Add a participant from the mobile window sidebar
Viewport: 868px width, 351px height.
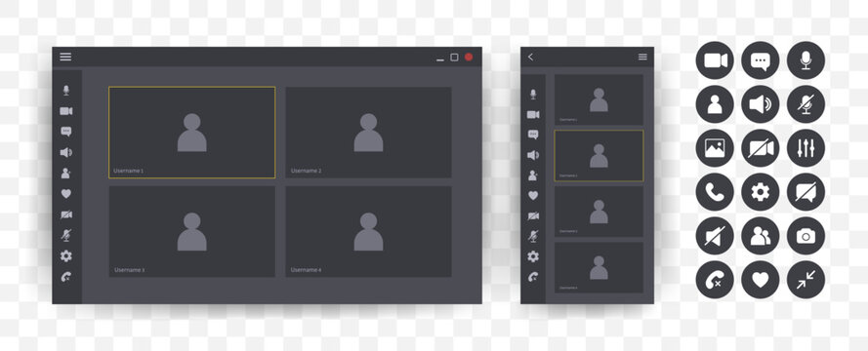[x=532, y=175]
